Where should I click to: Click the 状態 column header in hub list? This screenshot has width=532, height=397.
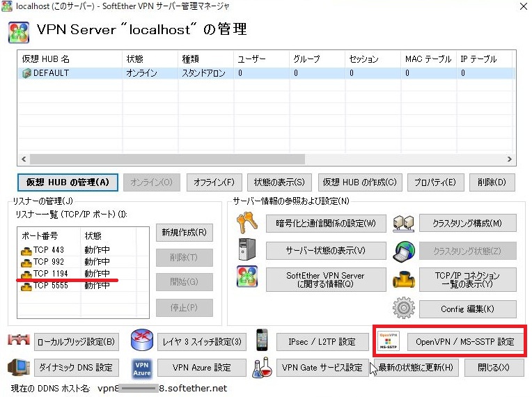[150, 59]
